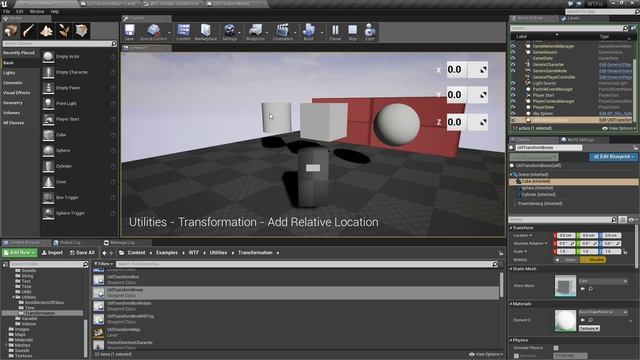Toggle visibility eye for GameSession

point(513,52)
